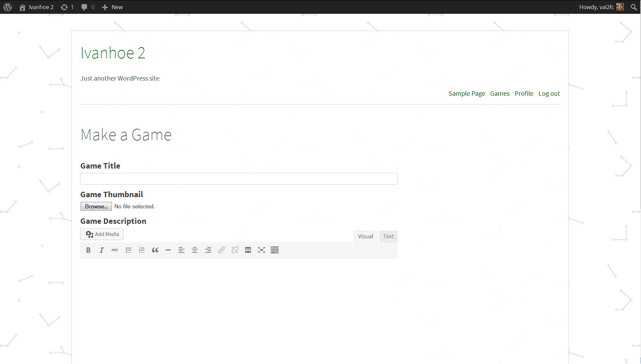This screenshot has height=364, width=641.
Task: Click the 'Game Thumbnail' label
Action: click(x=112, y=194)
